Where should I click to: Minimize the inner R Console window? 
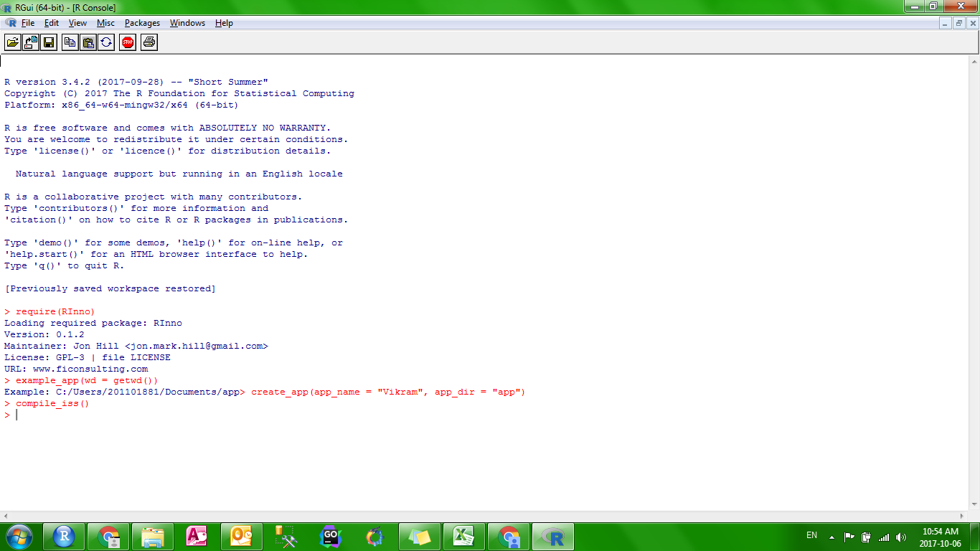(x=946, y=23)
